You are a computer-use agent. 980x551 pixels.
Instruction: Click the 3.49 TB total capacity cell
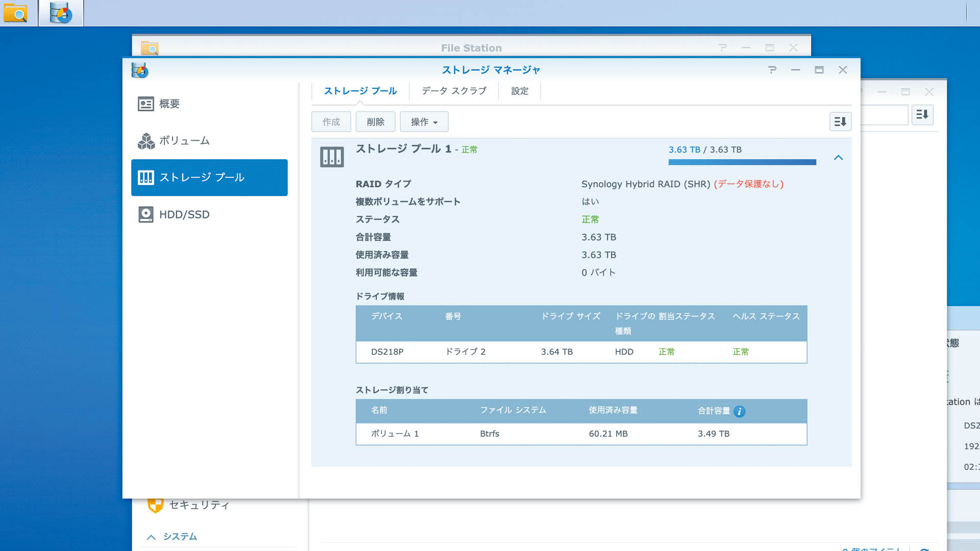(x=714, y=434)
